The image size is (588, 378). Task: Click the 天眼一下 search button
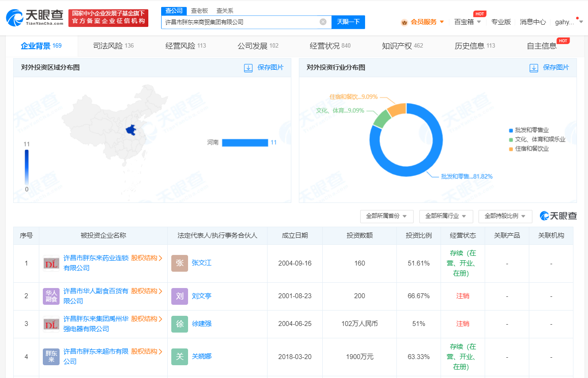coord(348,22)
